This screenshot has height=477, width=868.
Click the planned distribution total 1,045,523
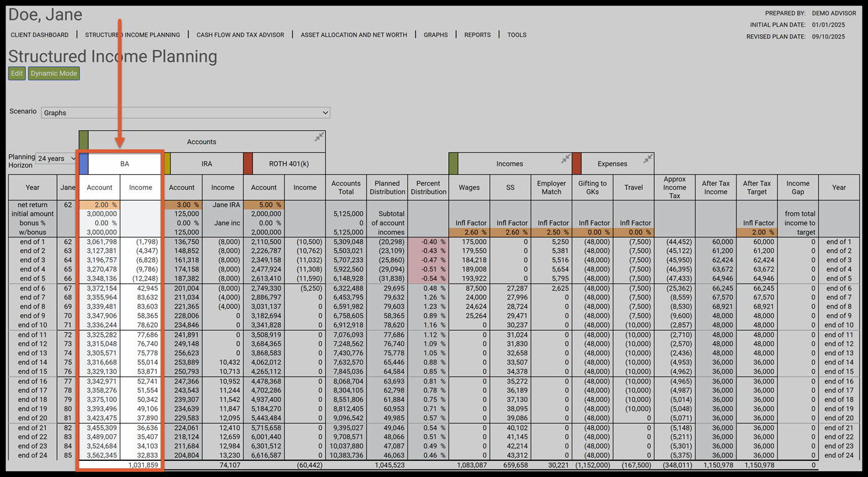pyautogui.click(x=389, y=465)
